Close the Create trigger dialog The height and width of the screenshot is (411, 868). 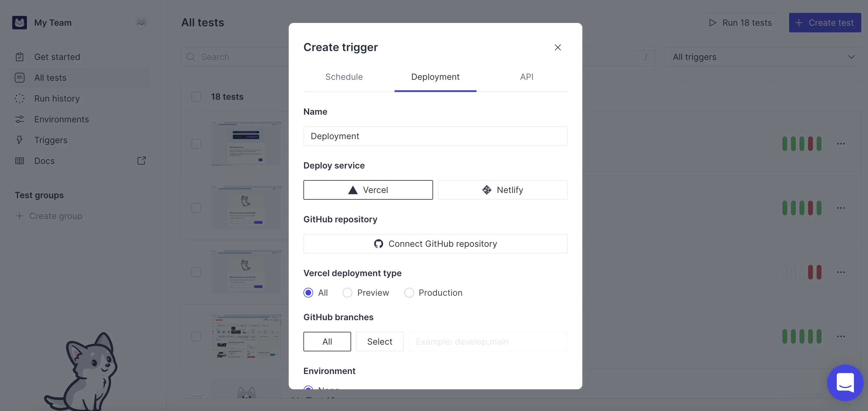(557, 47)
